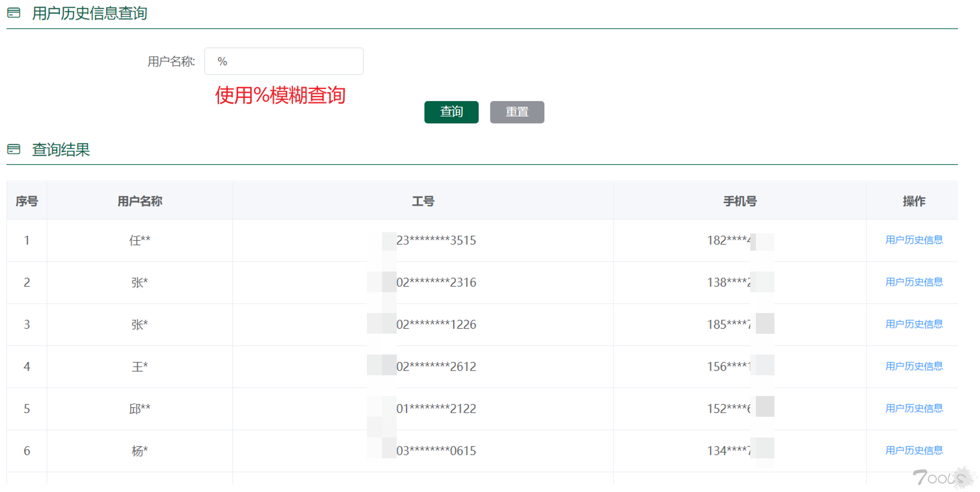Click the 用户名称 column header
980x492 pixels.
coord(139,201)
